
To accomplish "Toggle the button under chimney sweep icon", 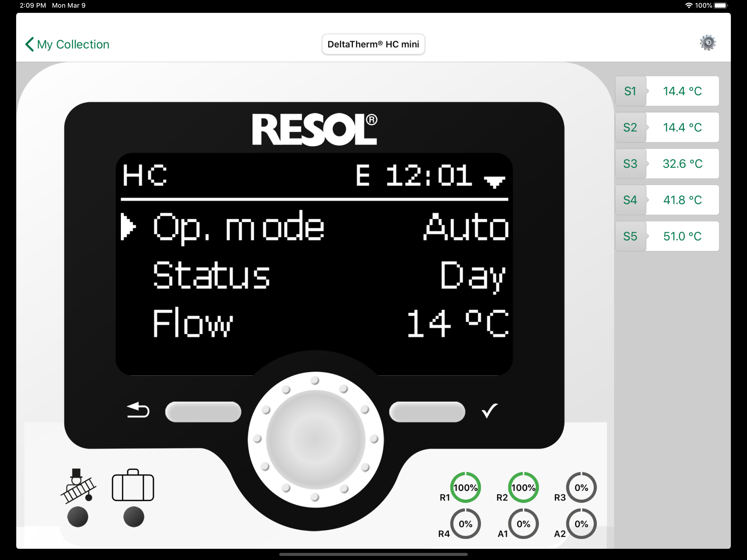I will [x=78, y=517].
